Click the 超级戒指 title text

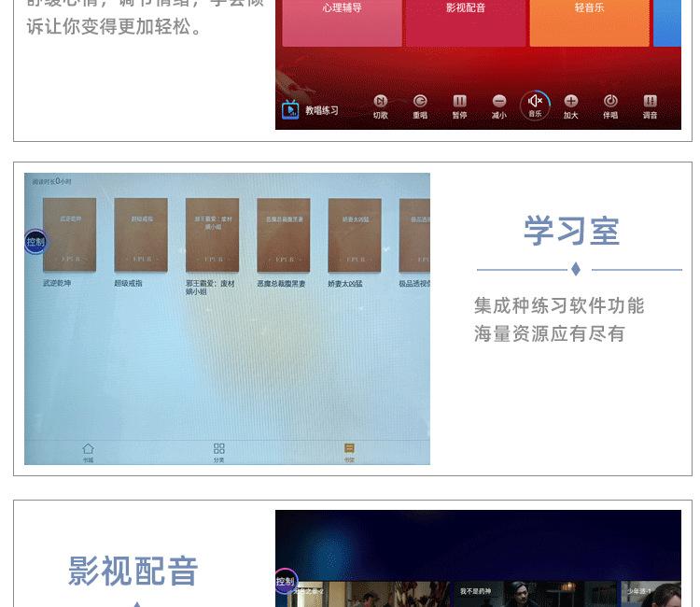(x=128, y=283)
